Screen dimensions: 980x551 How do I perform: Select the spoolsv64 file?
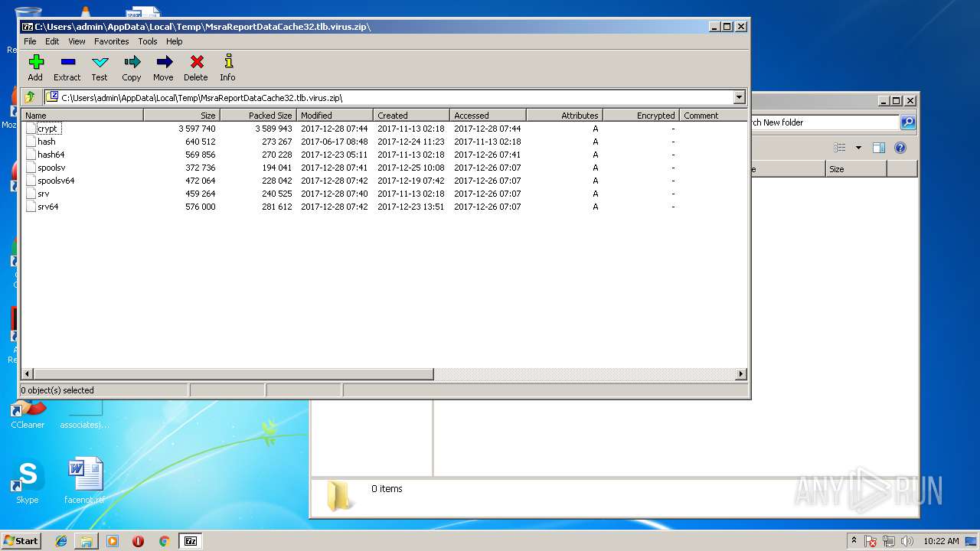56,181
